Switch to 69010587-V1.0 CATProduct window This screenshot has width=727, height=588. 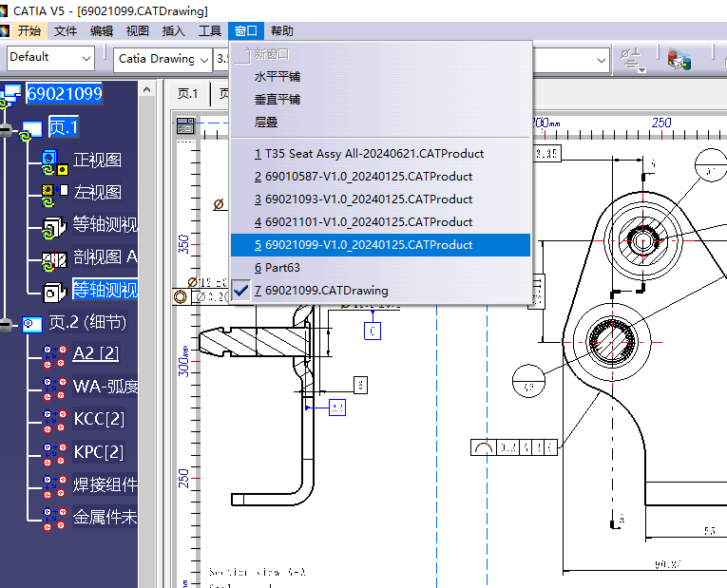tap(380, 176)
